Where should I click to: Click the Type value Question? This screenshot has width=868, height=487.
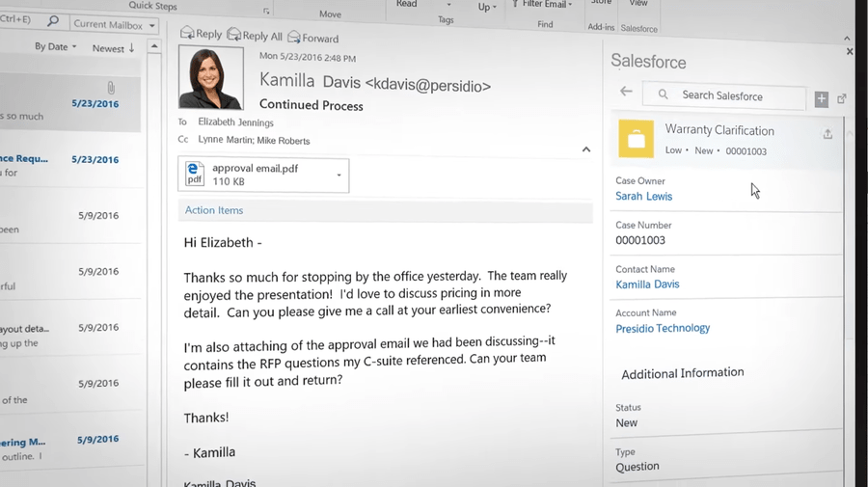point(637,467)
